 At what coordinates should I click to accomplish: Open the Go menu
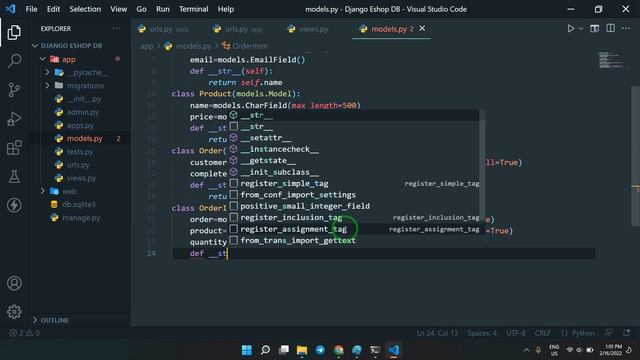(141, 9)
